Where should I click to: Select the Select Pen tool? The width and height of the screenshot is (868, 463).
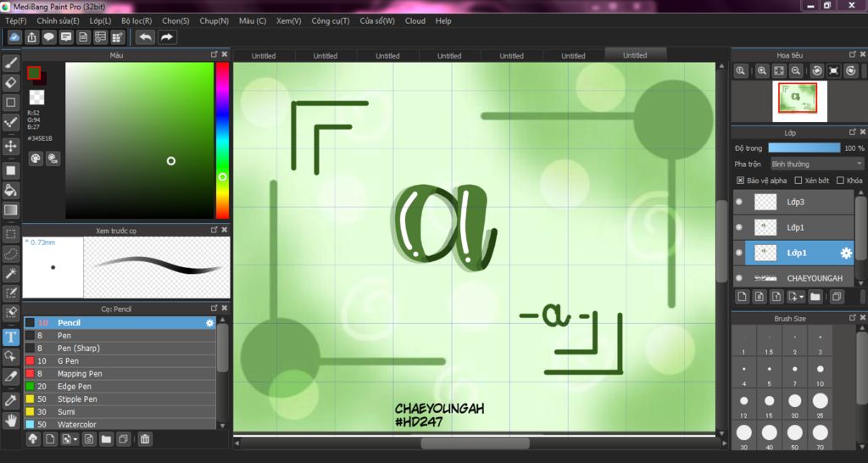pos(10,293)
